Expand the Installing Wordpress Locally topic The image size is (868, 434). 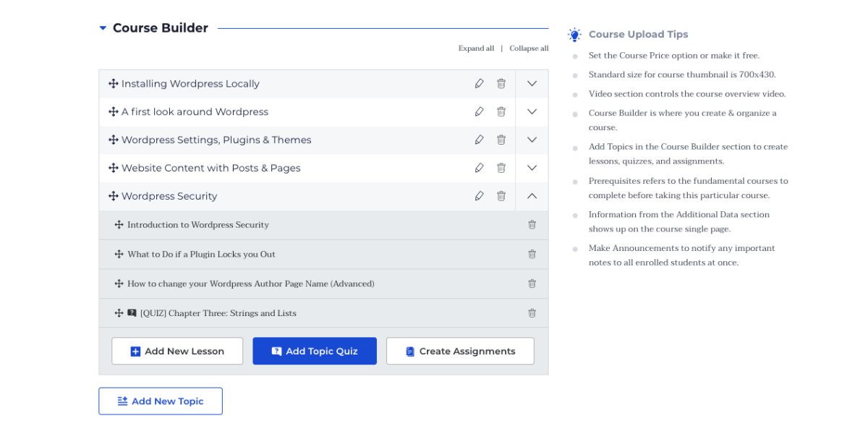(532, 84)
